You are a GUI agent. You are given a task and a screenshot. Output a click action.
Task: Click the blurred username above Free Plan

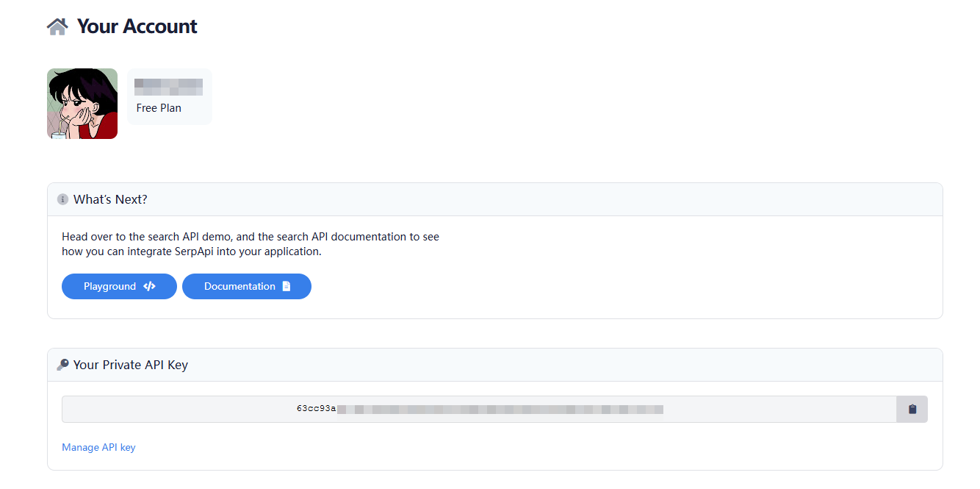168,88
